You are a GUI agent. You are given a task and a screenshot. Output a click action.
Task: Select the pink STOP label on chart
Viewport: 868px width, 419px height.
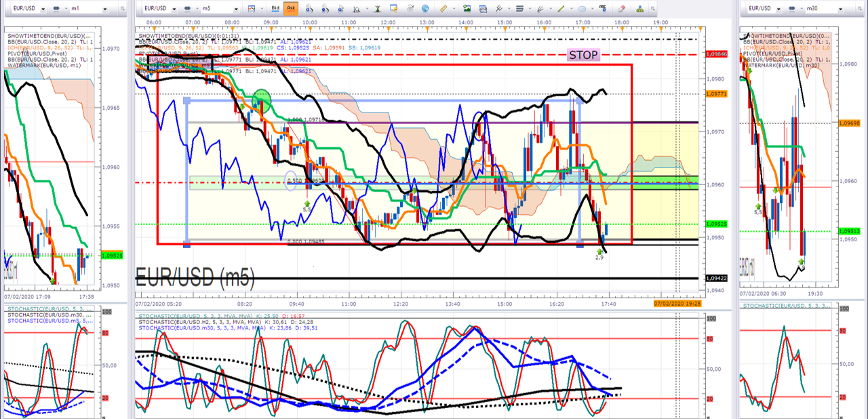(x=583, y=55)
